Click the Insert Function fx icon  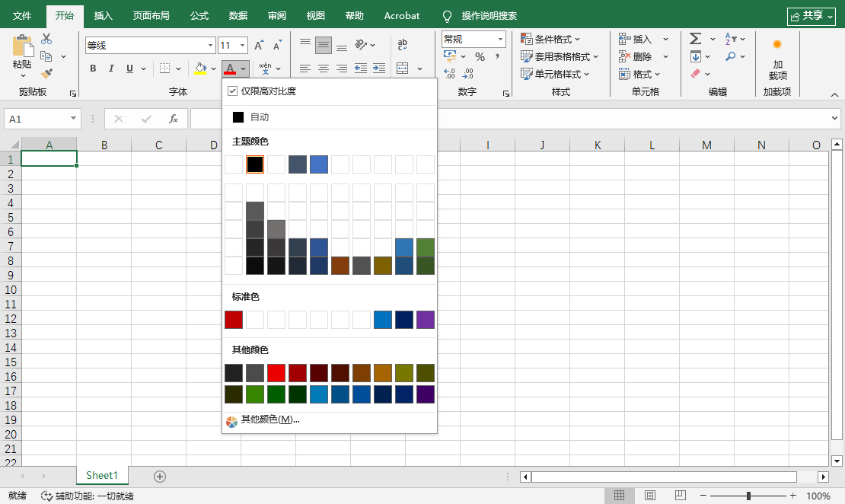point(174,119)
